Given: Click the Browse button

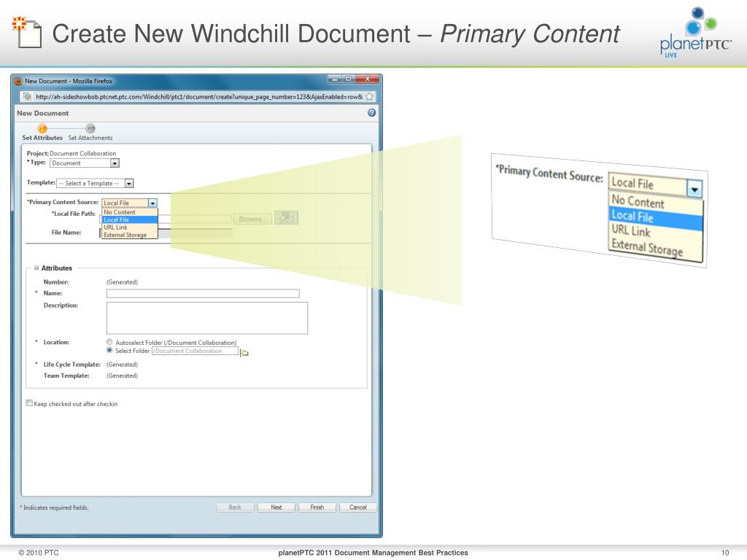Looking at the screenshot, I should 252,219.
